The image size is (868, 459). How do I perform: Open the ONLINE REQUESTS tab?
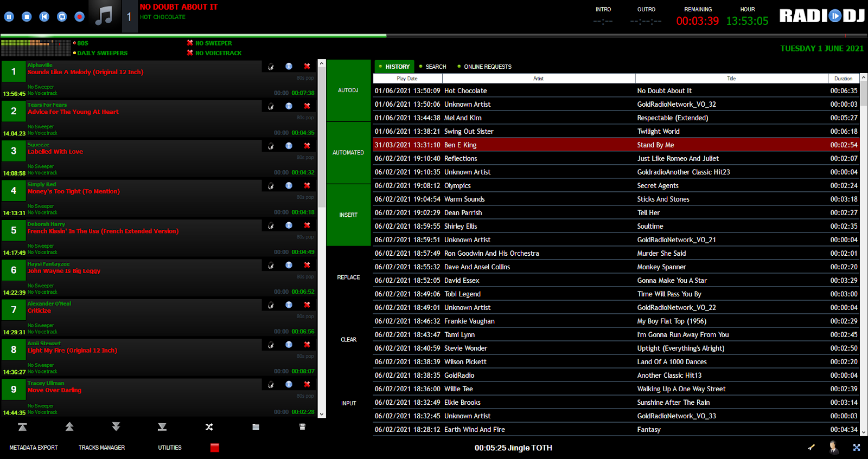click(484, 67)
